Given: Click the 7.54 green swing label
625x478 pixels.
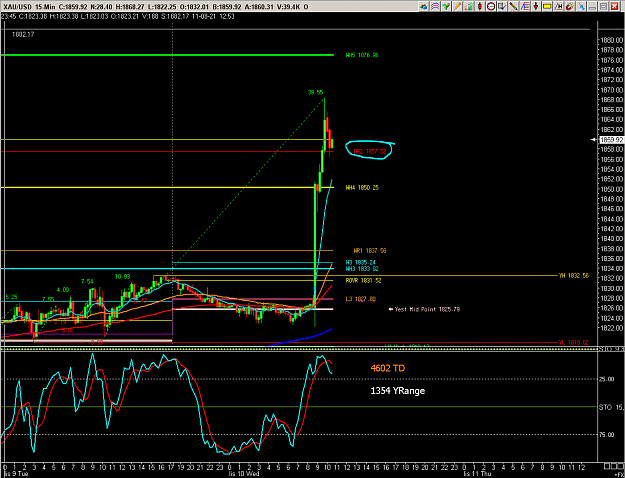Looking at the screenshot, I should point(87,281).
